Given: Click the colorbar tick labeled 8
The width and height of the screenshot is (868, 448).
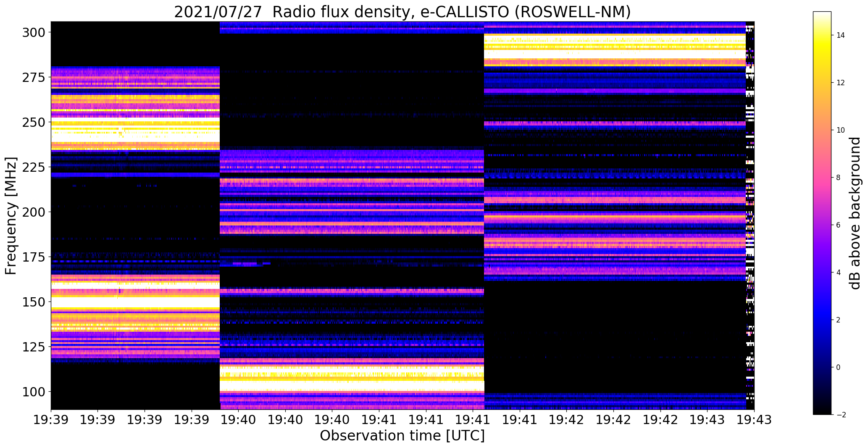Looking at the screenshot, I should (x=838, y=178).
